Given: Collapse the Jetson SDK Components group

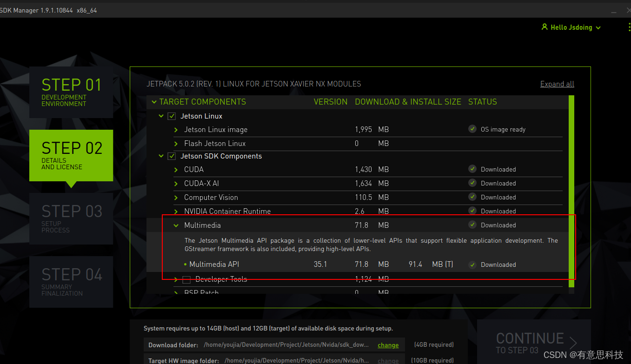Looking at the screenshot, I should (161, 156).
